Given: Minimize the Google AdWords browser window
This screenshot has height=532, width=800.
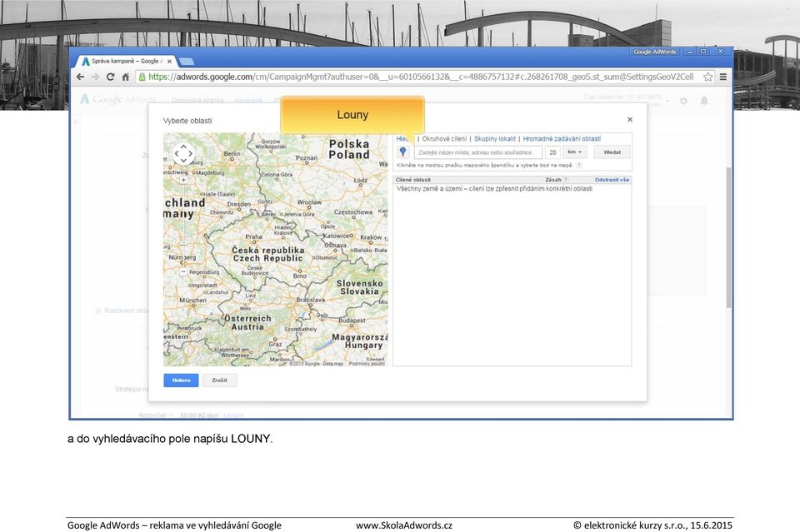Looking at the screenshot, I should click(690, 52).
